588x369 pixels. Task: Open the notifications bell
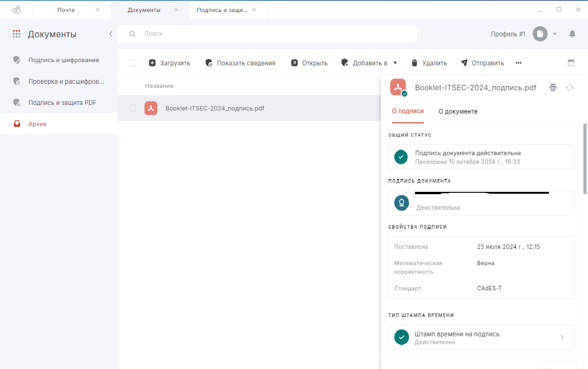(x=572, y=34)
